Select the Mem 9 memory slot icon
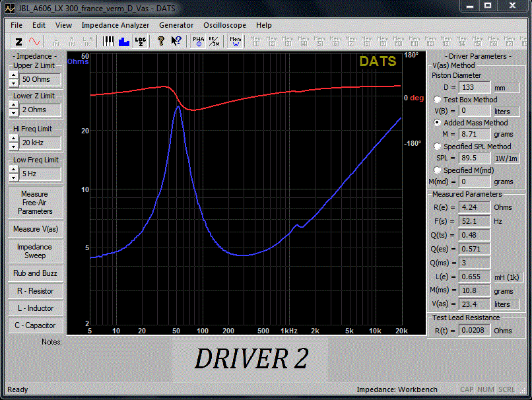Viewport: 532px width, 400px height. tap(383, 42)
